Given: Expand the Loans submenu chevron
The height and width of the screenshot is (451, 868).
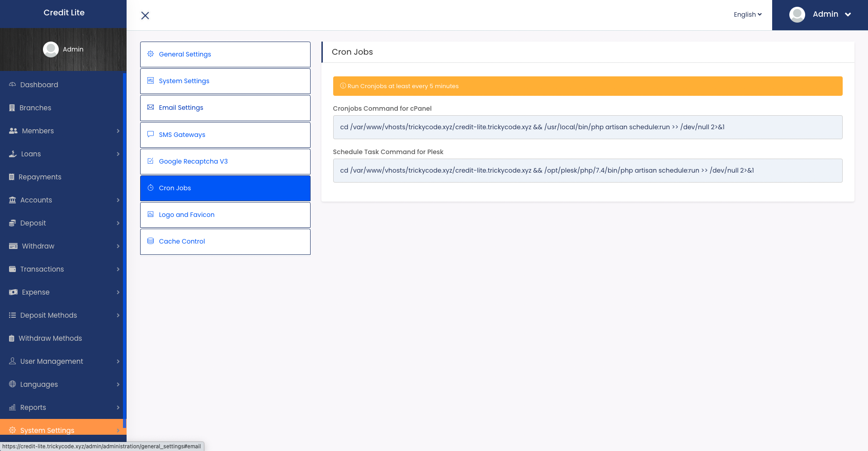Looking at the screenshot, I should click(118, 154).
